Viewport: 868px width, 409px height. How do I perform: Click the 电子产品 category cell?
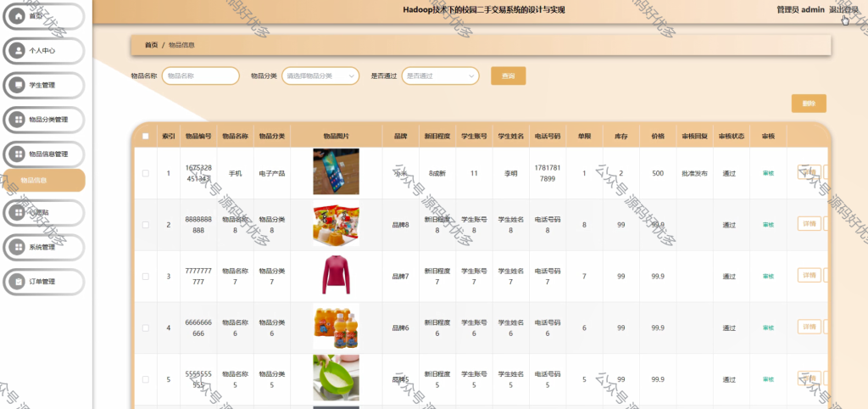[x=272, y=173]
